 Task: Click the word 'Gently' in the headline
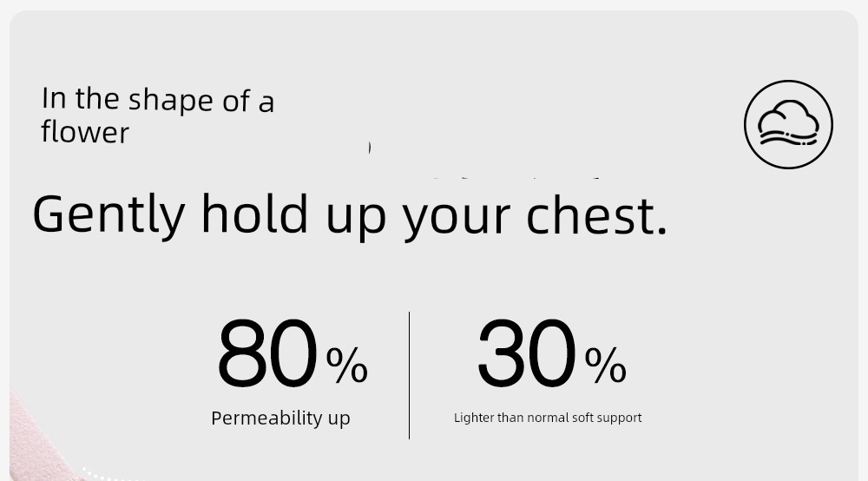(x=108, y=216)
